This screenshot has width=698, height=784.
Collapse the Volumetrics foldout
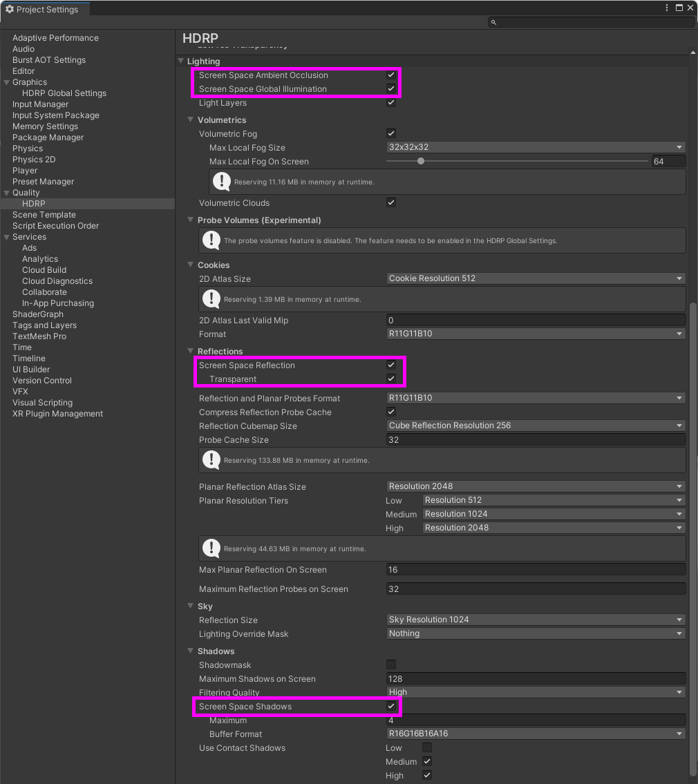(x=190, y=119)
